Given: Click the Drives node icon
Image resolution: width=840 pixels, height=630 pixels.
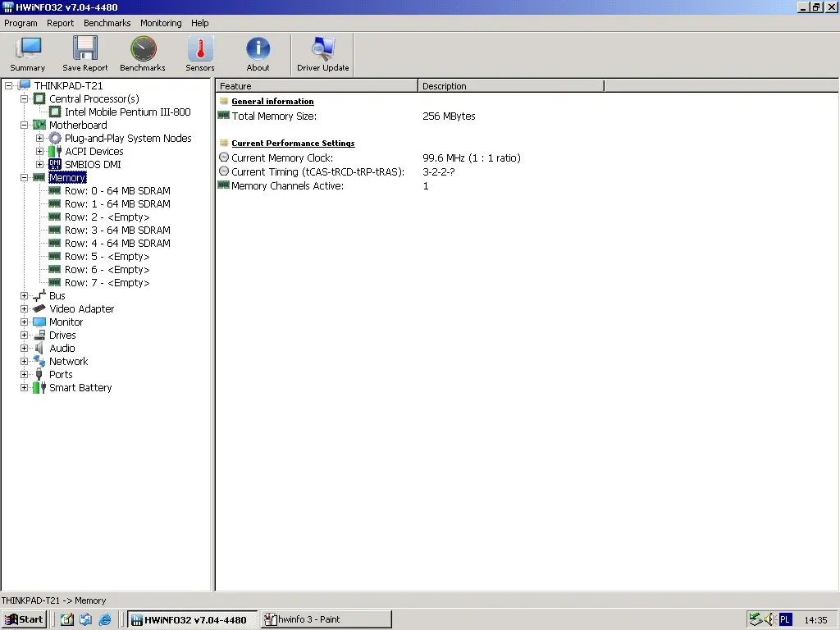Looking at the screenshot, I should (39, 335).
